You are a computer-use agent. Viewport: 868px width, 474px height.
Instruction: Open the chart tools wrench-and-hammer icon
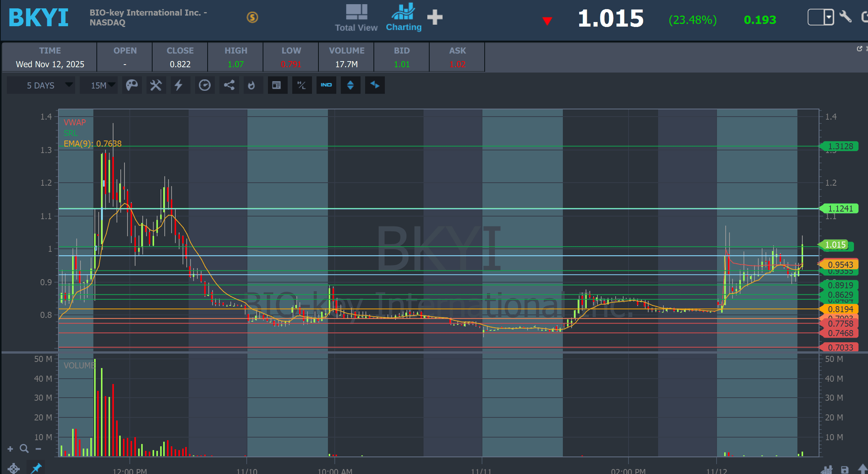[x=156, y=85]
